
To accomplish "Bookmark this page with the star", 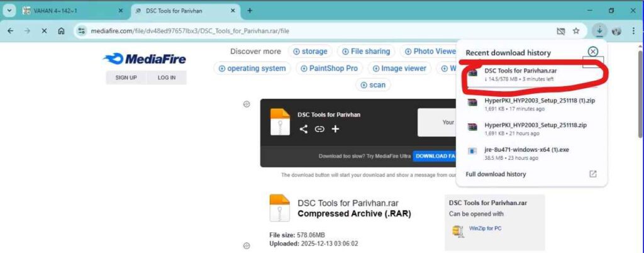I will [576, 31].
